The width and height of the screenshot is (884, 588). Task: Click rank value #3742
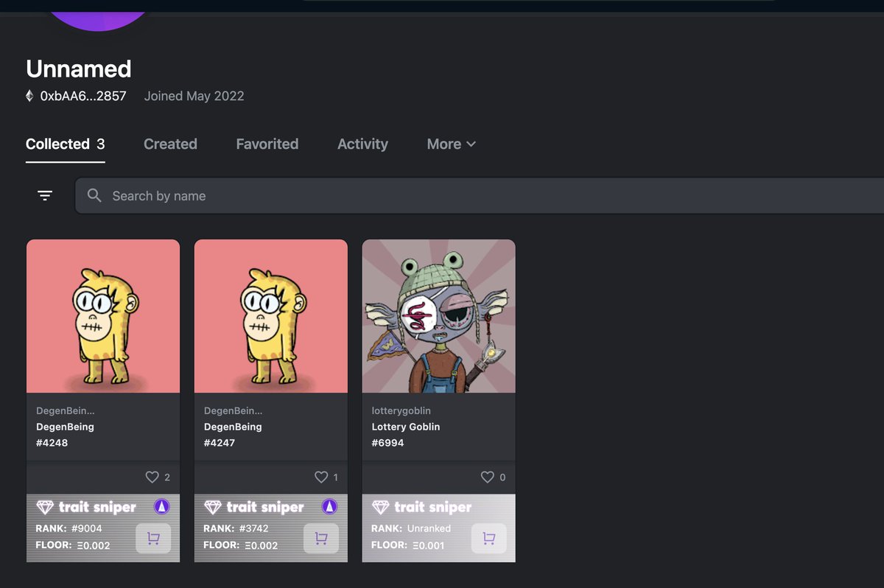click(x=253, y=528)
